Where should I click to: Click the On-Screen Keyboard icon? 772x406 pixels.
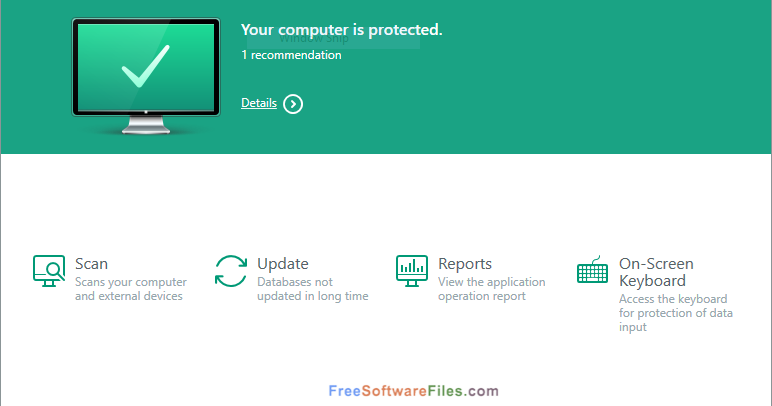point(592,270)
